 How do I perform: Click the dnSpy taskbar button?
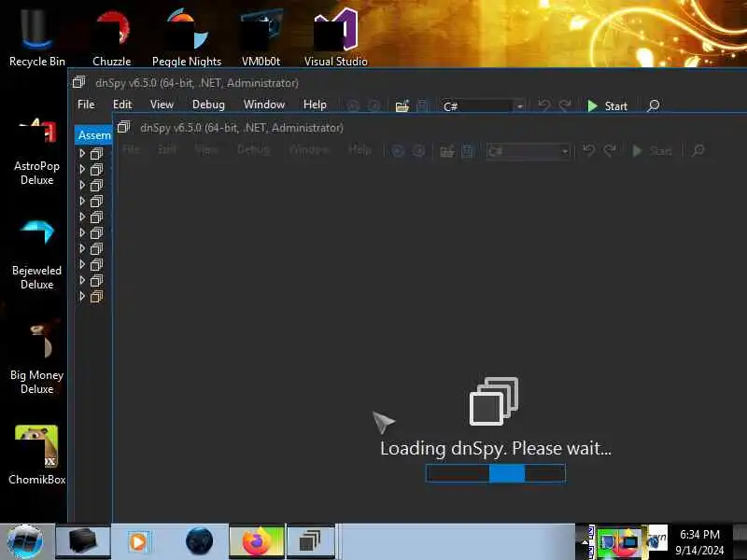[311, 541]
